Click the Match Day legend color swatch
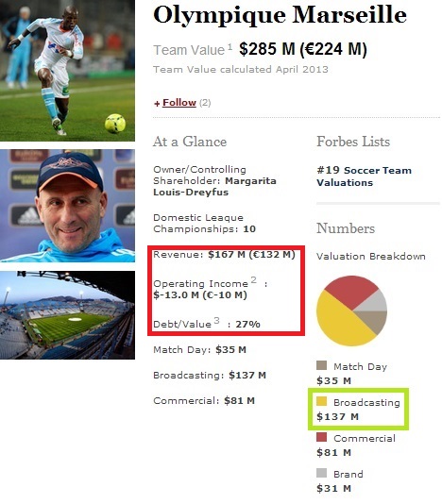This screenshot has height=504, width=442. (x=321, y=365)
